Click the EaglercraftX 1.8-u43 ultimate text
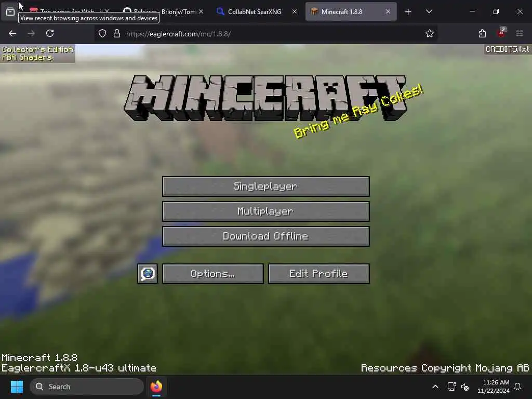This screenshot has height=399, width=532. [79, 368]
